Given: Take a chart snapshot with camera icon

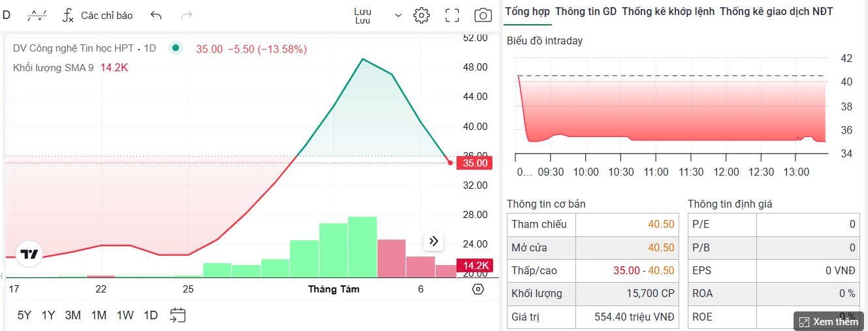Looking at the screenshot, I should pos(483,15).
